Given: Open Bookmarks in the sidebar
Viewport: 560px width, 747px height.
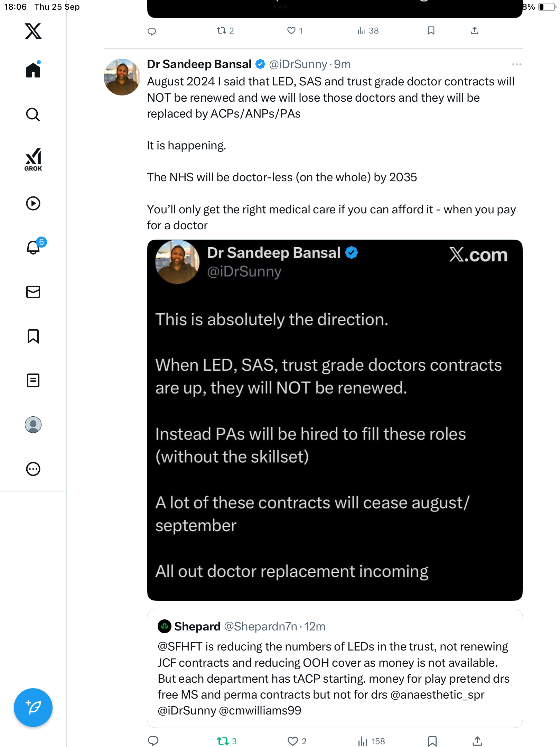Looking at the screenshot, I should (x=33, y=336).
